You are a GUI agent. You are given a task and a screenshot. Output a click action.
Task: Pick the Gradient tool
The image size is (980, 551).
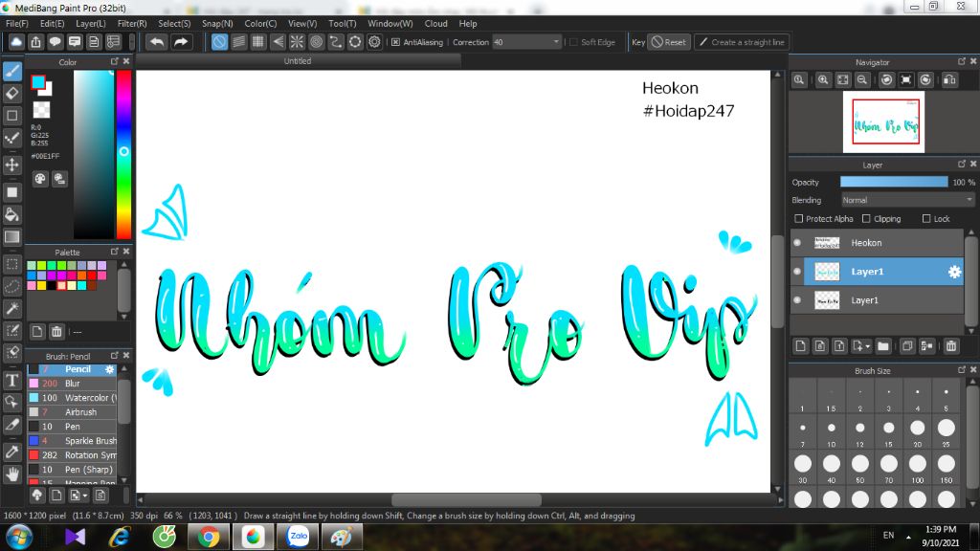point(12,237)
